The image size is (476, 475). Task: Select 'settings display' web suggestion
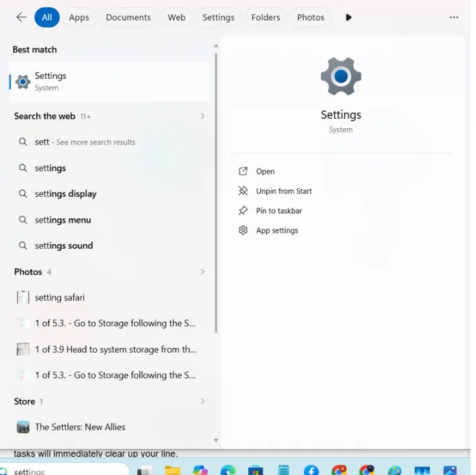(x=110, y=193)
